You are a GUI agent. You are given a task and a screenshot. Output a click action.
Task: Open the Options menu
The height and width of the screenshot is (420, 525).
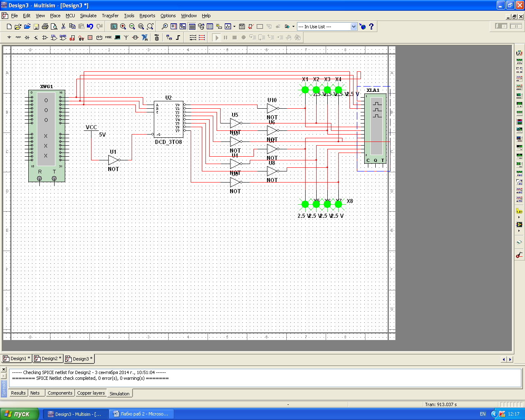click(168, 16)
